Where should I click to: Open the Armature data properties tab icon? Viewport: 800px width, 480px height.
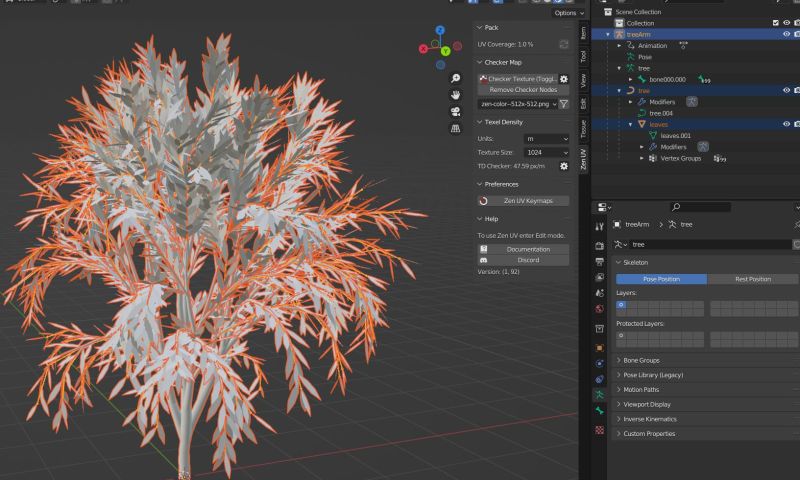(x=599, y=395)
